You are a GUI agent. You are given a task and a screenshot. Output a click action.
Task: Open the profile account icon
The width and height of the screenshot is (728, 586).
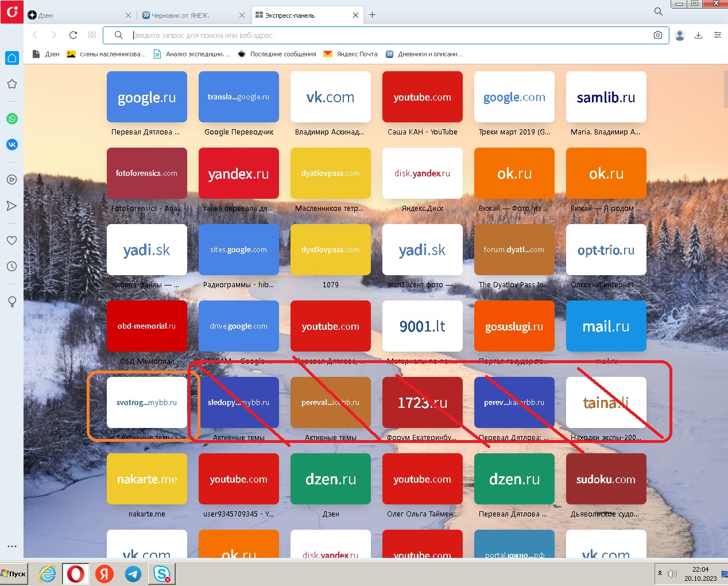(x=680, y=35)
